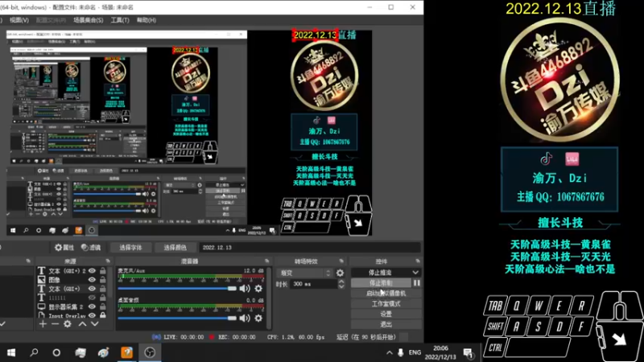The height and width of the screenshot is (362, 644).
Task: Click 选择颜色 select color button
Action: tap(175, 248)
